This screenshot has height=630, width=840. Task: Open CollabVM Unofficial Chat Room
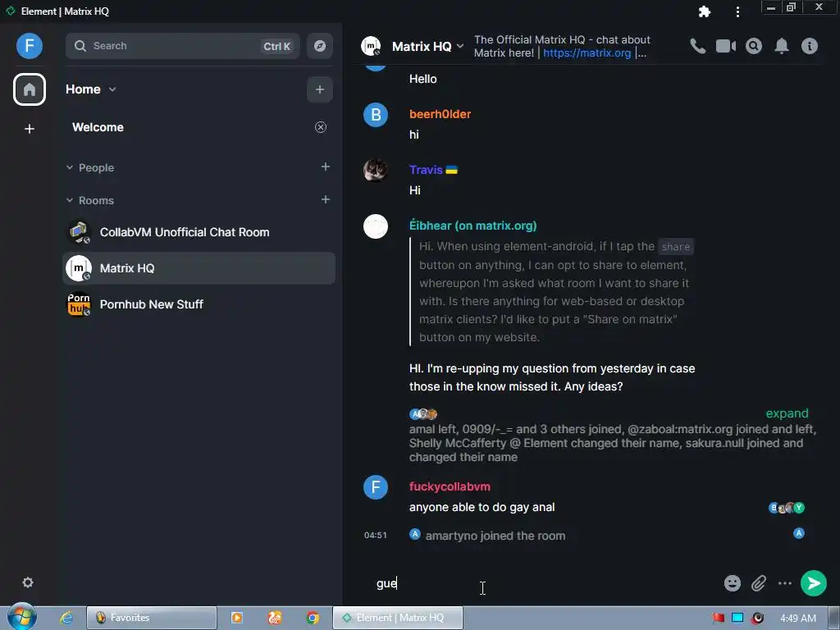coord(199,232)
